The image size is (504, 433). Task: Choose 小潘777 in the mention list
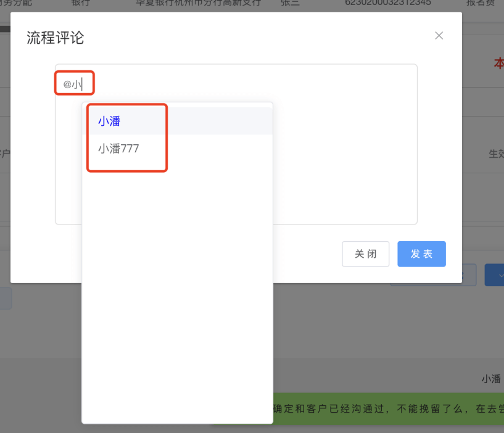click(x=118, y=149)
